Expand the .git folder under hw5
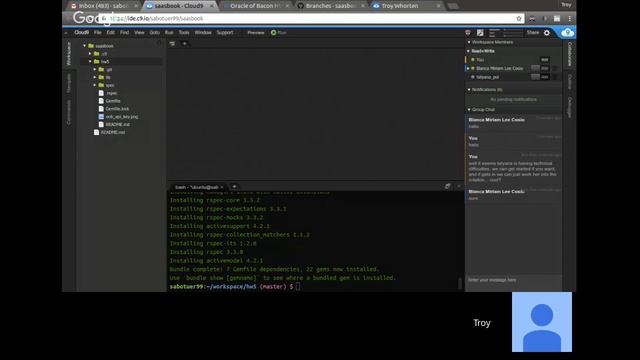Image resolution: width=640 pixels, height=360 pixels. (x=95, y=69)
